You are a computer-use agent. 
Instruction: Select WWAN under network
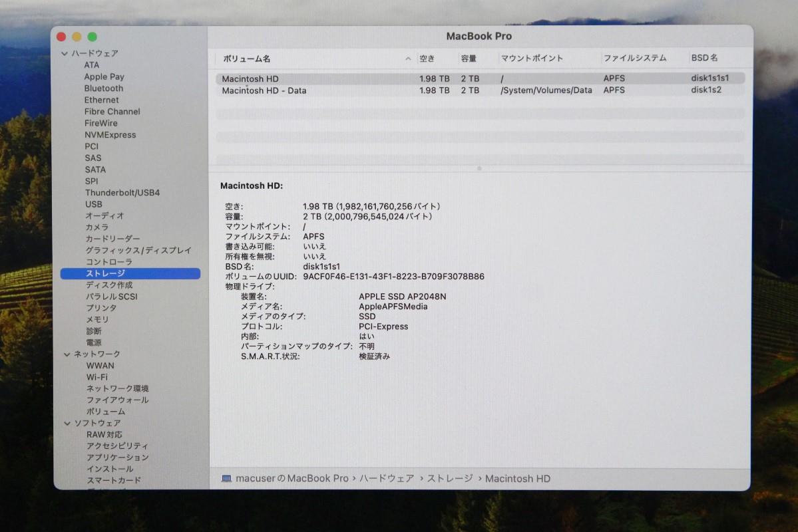[x=100, y=366]
